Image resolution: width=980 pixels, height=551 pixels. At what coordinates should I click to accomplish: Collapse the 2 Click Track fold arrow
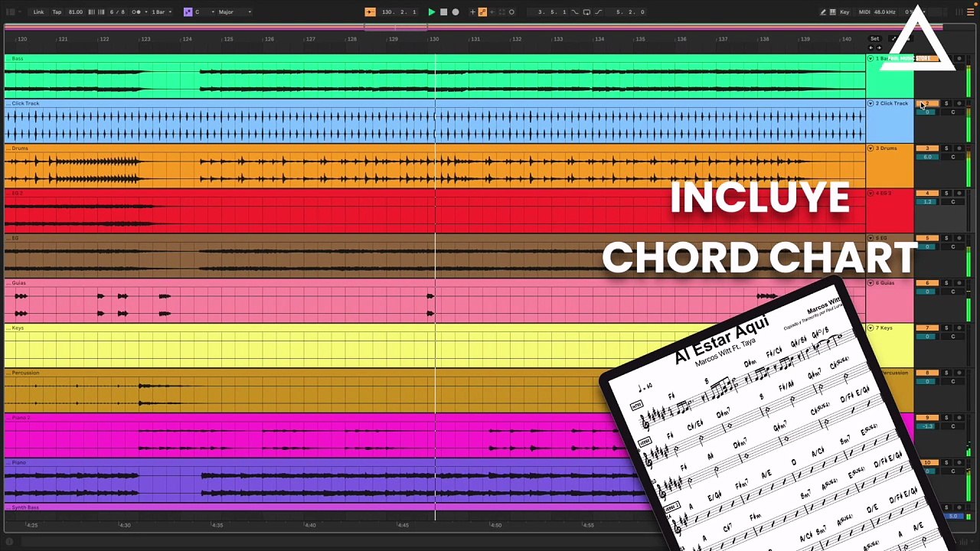pos(871,103)
